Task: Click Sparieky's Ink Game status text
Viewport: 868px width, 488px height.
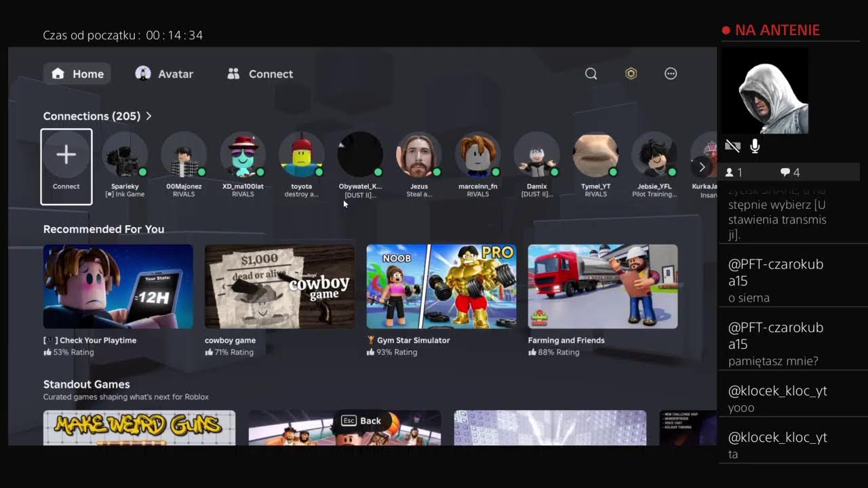Action: [x=125, y=195]
